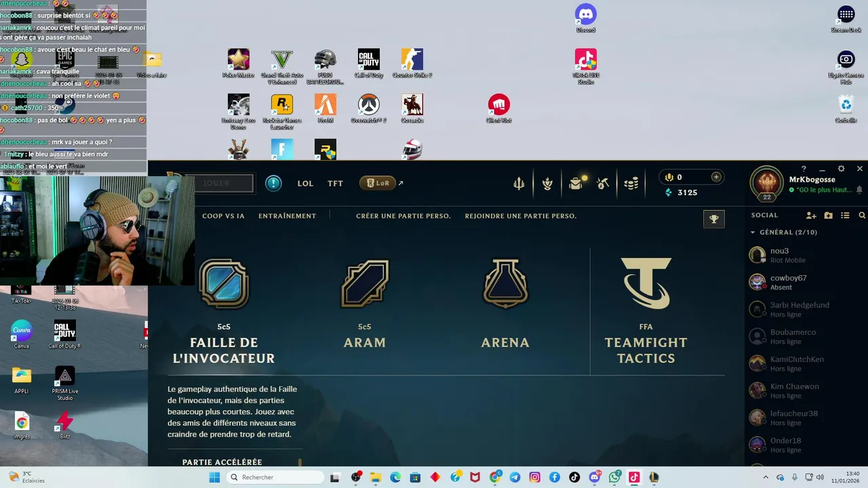Image resolution: width=868 pixels, height=488 pixels.
Task: Select PUBG Battlegrounds desktop shortcut
Action: pos(325,66)
